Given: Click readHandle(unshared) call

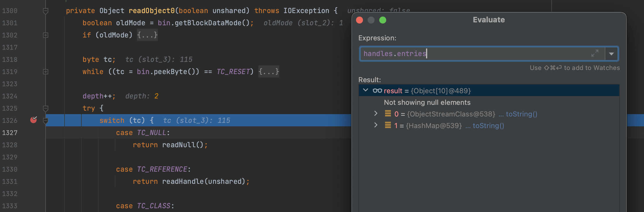Looking at the screenshot, I should 204,182.
